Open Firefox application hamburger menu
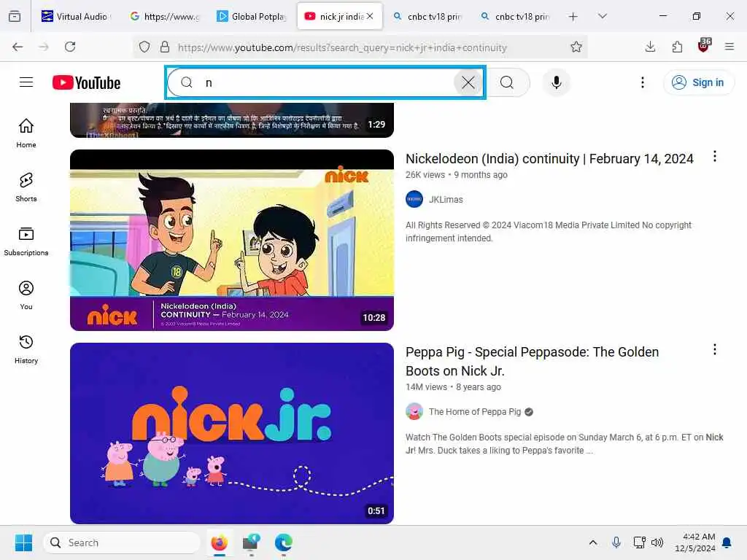The height and width of the screenshot is (560, 747). point(729,47)
